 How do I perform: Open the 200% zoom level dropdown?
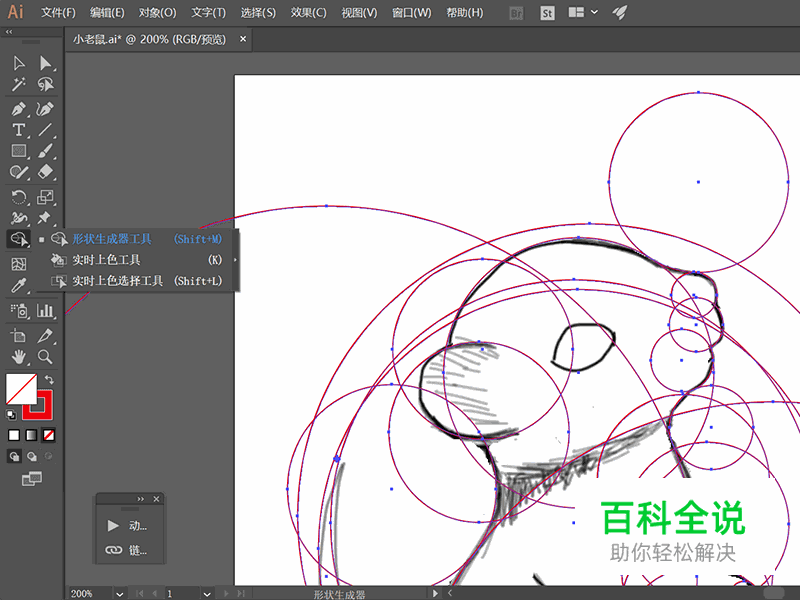coord(119,593)
